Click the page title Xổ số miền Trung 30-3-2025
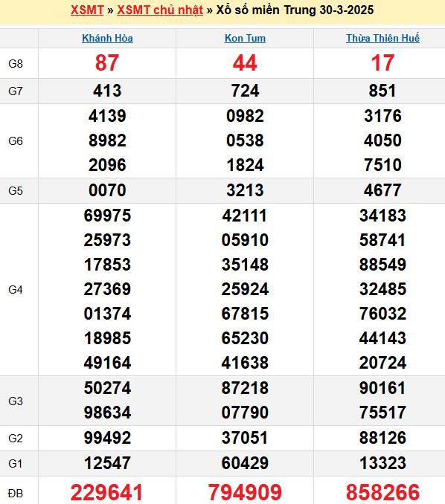Image resolution: width=445 pixels, height=504 pixels. point(295,10)
